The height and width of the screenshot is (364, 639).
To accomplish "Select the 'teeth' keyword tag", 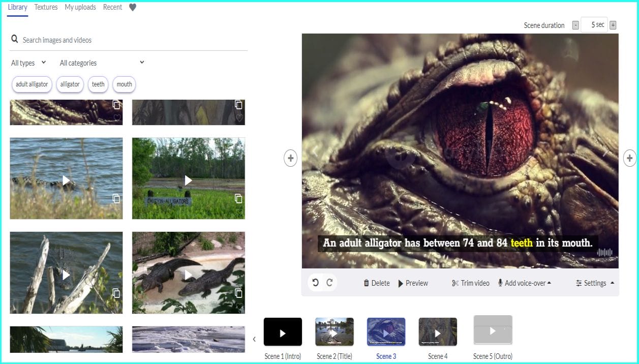I will [98, 84].
